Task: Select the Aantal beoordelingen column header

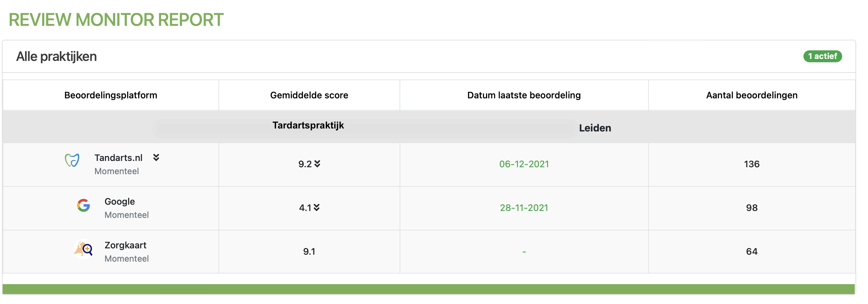Action: 752,95
